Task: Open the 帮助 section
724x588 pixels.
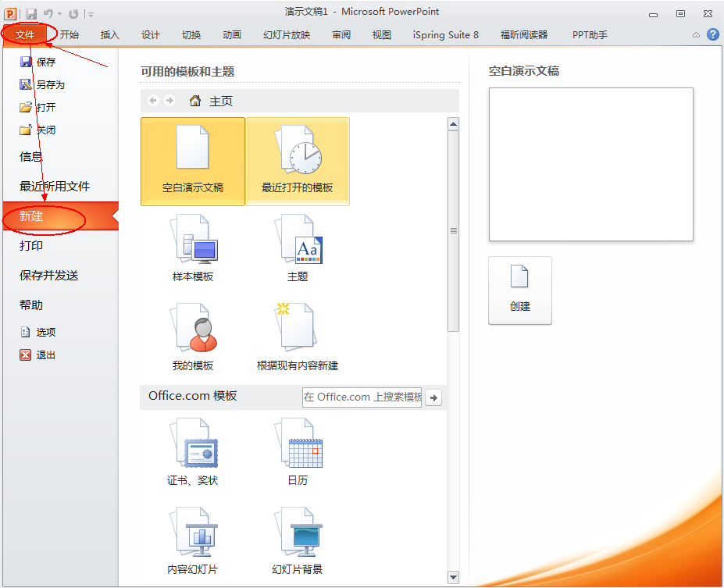Action: pyautogui.click(x=31, y=305)
